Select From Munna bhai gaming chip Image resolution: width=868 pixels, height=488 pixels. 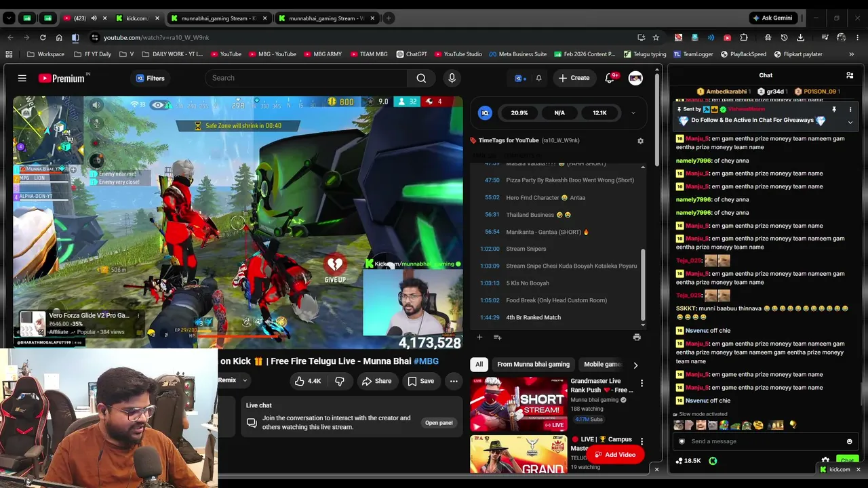533,365
